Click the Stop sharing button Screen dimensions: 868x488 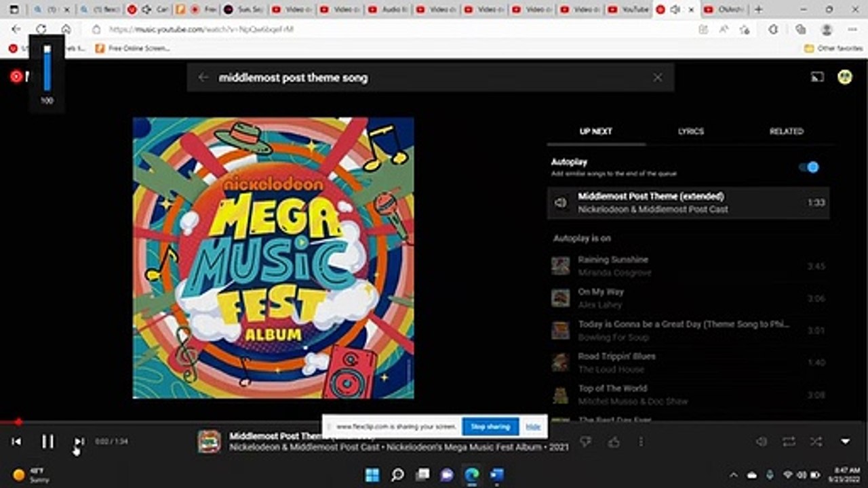coord(490,427)
